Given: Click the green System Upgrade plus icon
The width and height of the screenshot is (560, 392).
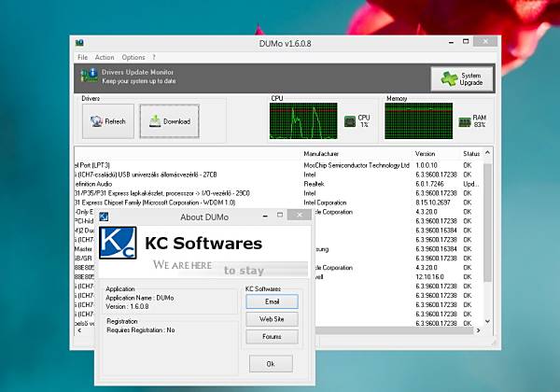Looking at the screenshot, I should 449,78.
